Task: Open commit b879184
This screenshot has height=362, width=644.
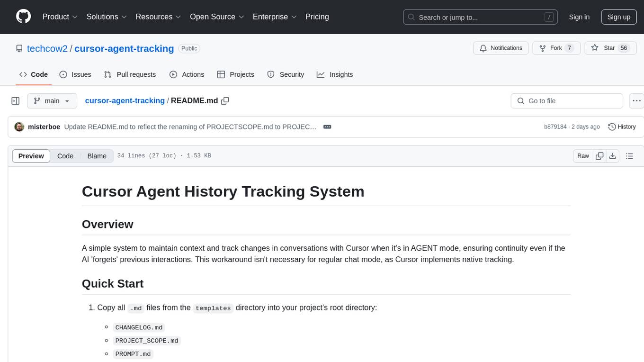Action: click(555, 127)
